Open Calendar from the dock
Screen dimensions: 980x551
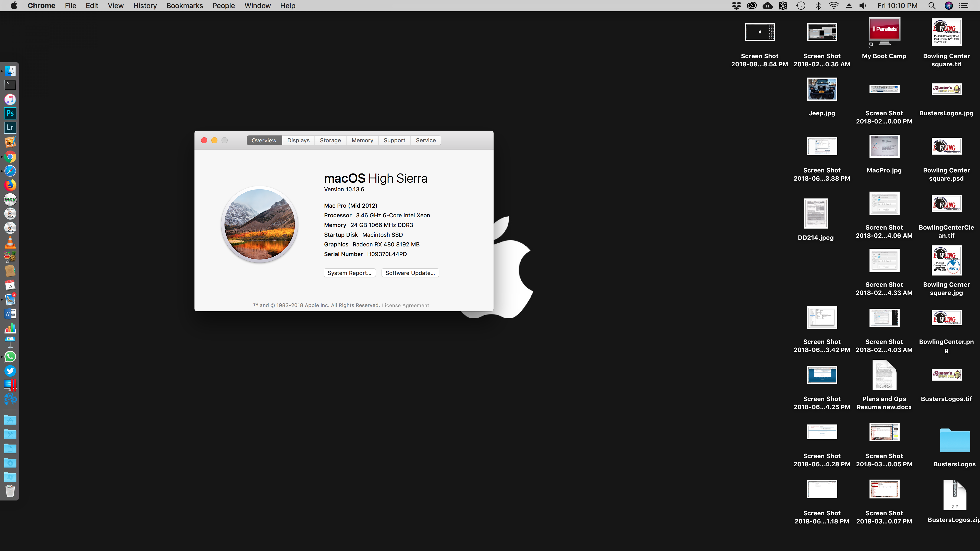[x=10, y=285]
